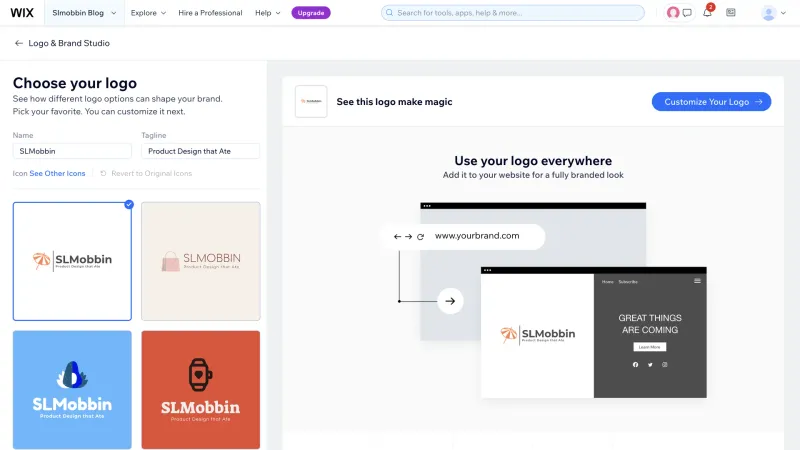Click the back arrow in mock browser bar
The image size is (800, 450).
pyautogui.click(x=397, y=237)
